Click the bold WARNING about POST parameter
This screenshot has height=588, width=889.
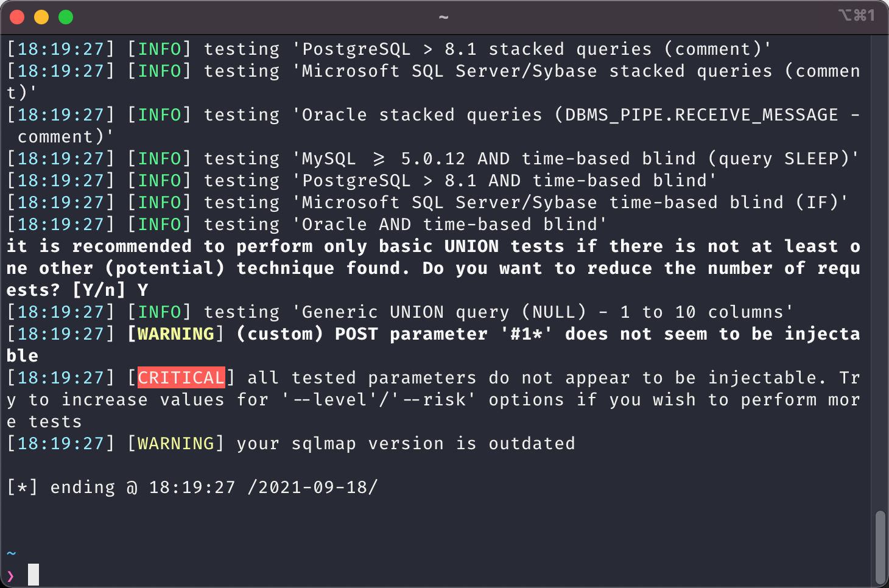pyautogui.click(x=176, y=334)
